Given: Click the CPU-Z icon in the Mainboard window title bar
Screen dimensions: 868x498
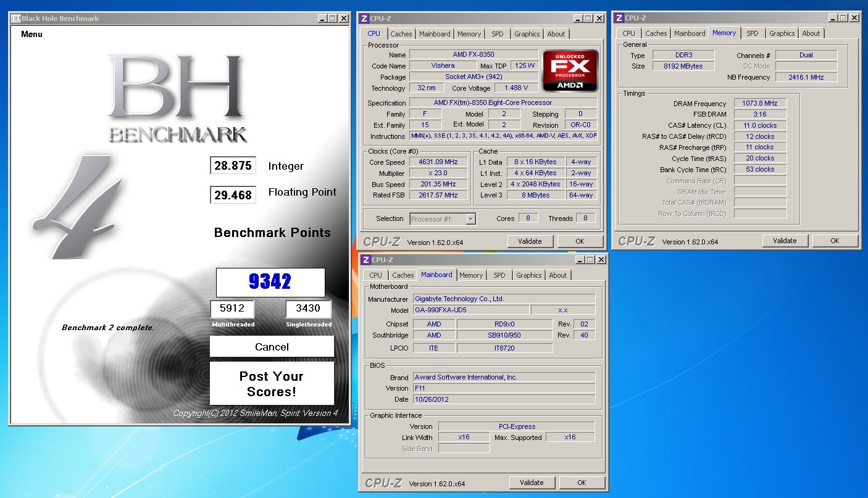Looking at the screenshot, I should 365,260.
